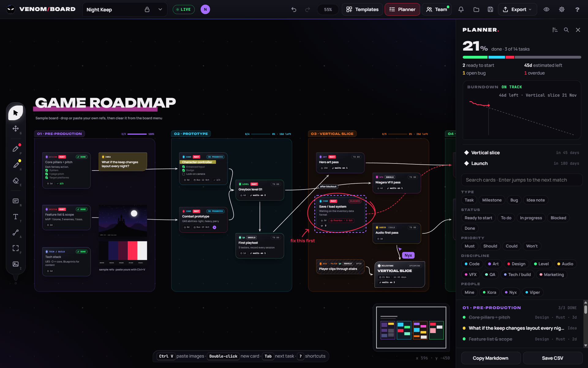Toggle the board lock icon
The height and width of the screenshot is (368, 588).
pos(147,10)
